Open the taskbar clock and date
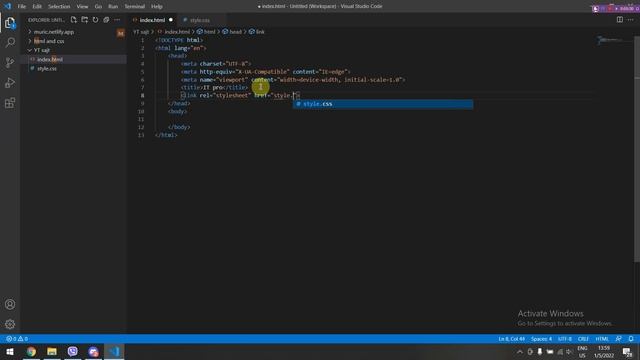Viewport: 640px width, 360px height. coord(604,352)
